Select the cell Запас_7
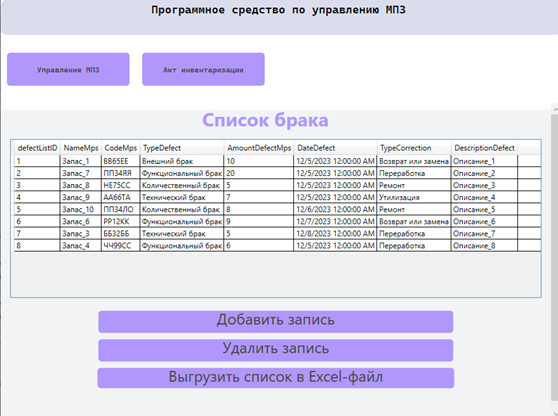This screenshot has width=558, height=416. (81, 173)
